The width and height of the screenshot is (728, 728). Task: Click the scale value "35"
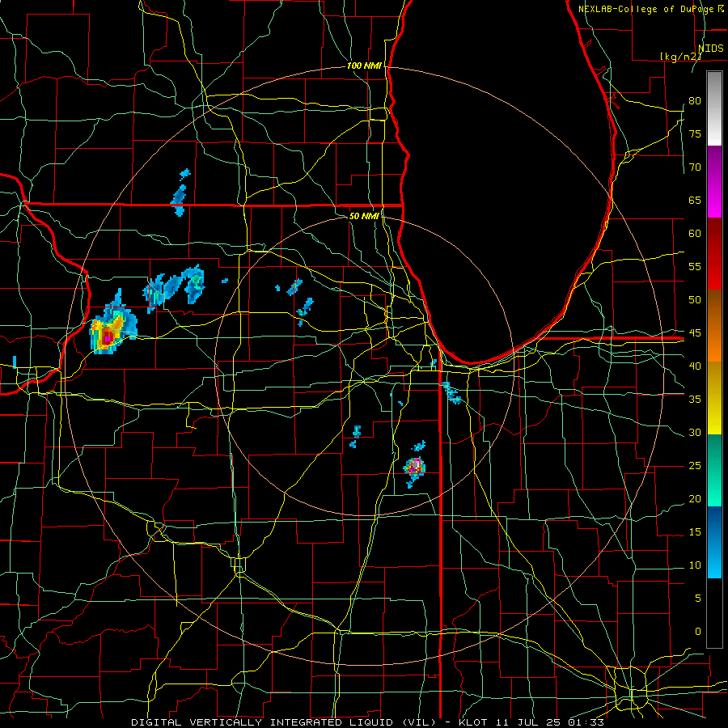coord(695,400)
